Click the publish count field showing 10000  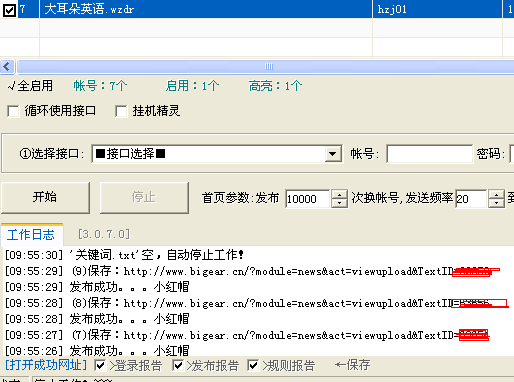[308, 199]
